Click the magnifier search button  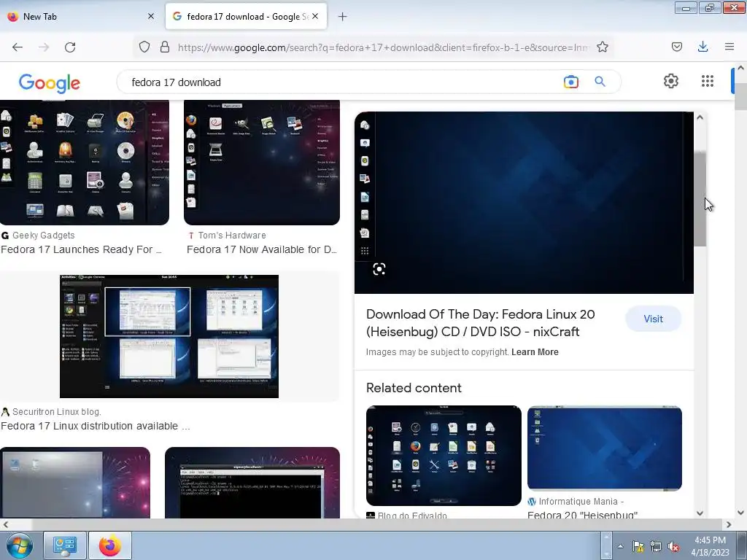(600, 82)
